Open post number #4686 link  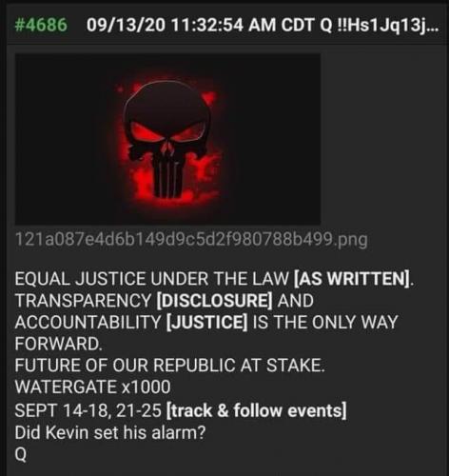click(41, 25)
